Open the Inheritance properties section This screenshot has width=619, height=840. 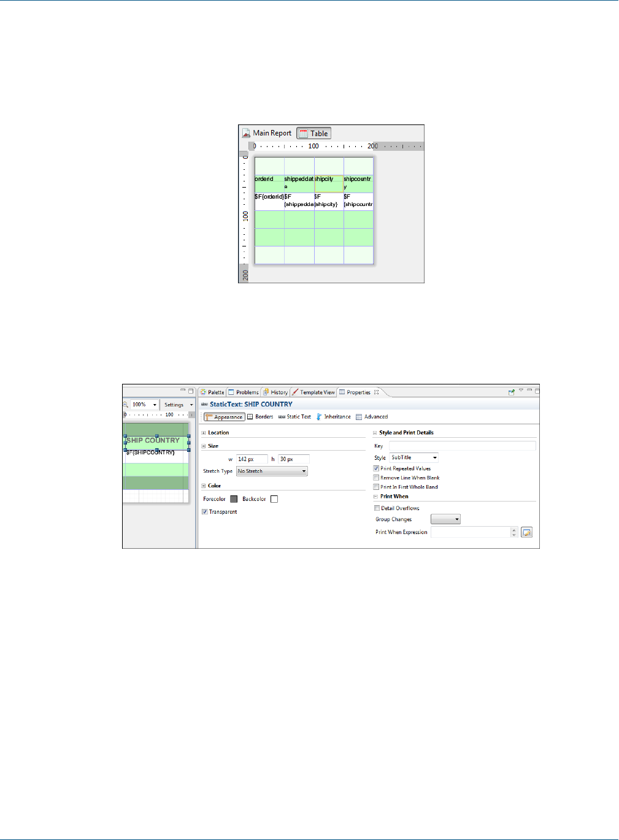pyautogui.click(x=333, y=417)
